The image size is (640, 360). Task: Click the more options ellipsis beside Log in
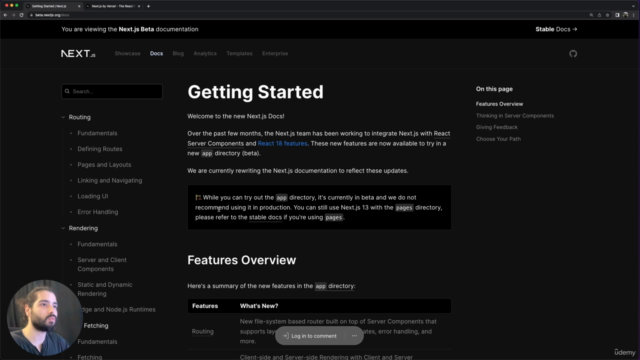point(354,336)
